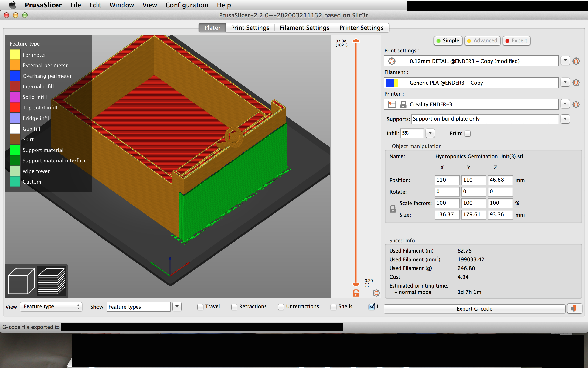
Task: Open the Edit menu
Action: [95, 5]
